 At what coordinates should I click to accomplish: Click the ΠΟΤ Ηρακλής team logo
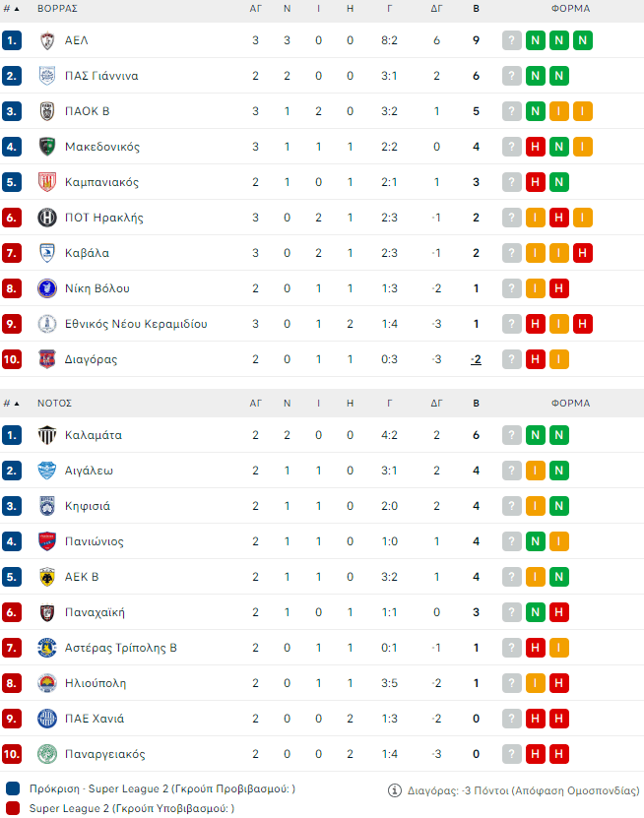(x=47, y=218)
